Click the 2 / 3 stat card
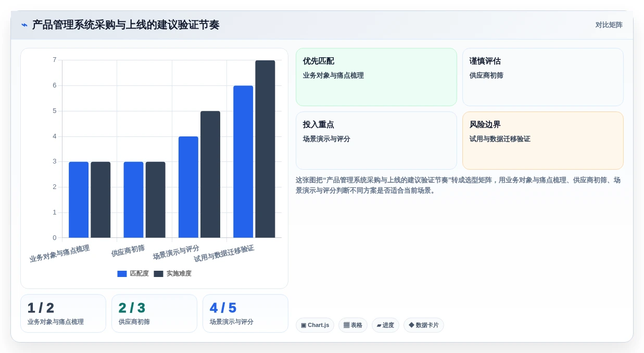Screen dimensions: 644x353 pyautogui.click(x=154, y=313)
